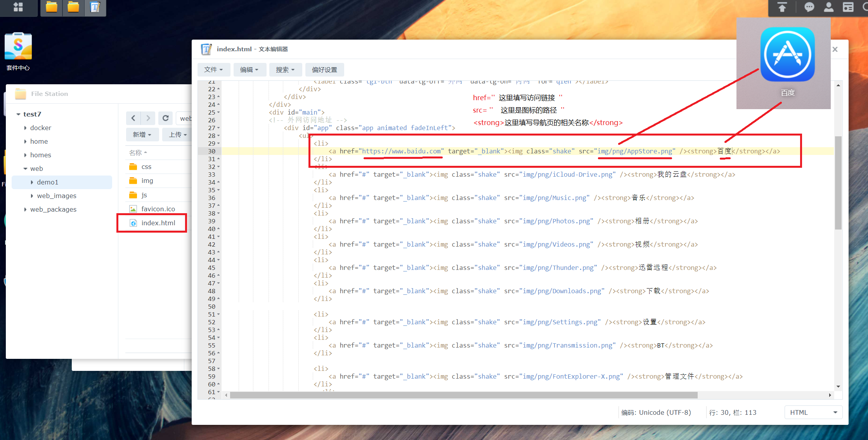Go back with File Station arrow
Viewport: 868px width, 440px height.
[133, 118]
